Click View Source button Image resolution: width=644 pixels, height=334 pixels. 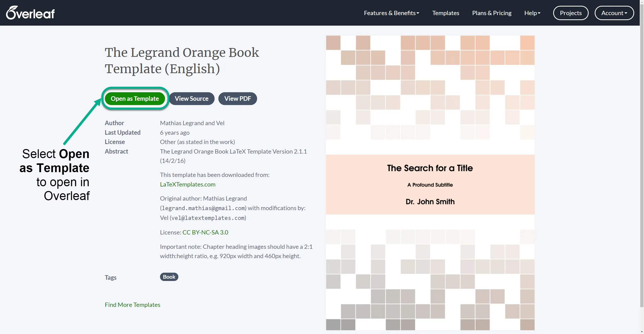[x=192, y=99]
